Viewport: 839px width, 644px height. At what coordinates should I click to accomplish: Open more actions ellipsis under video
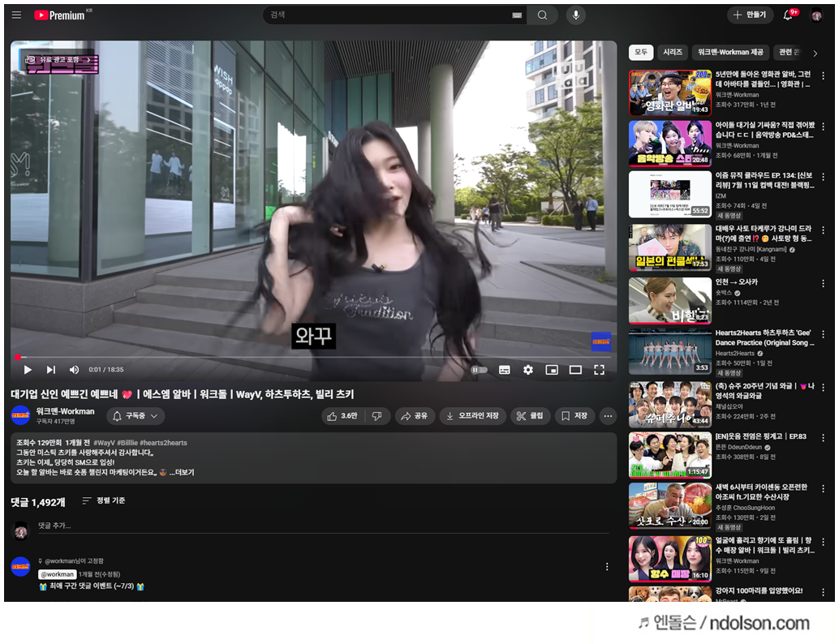pos(608,415)
